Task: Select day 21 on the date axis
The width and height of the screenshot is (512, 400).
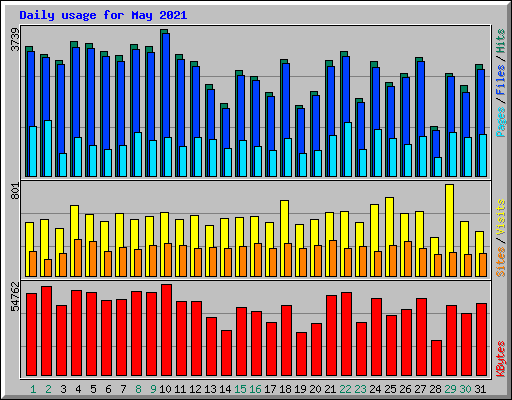Action: [x=330, y=389]
